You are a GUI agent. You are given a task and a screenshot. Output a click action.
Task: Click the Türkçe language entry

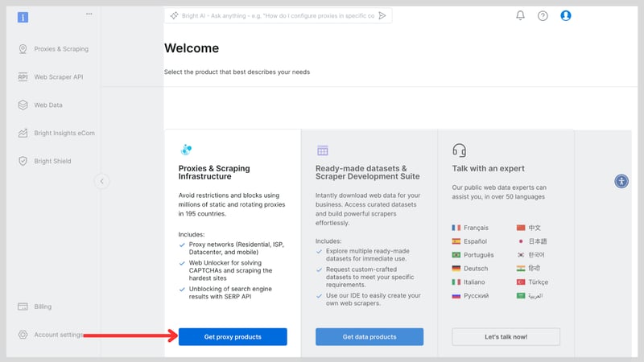532,282
